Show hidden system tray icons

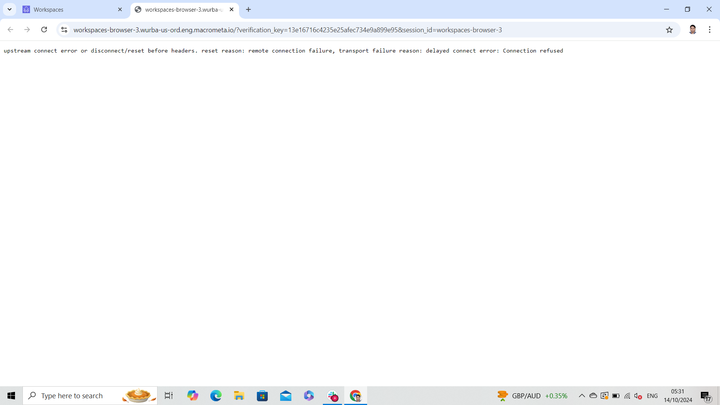coord(582,395)
